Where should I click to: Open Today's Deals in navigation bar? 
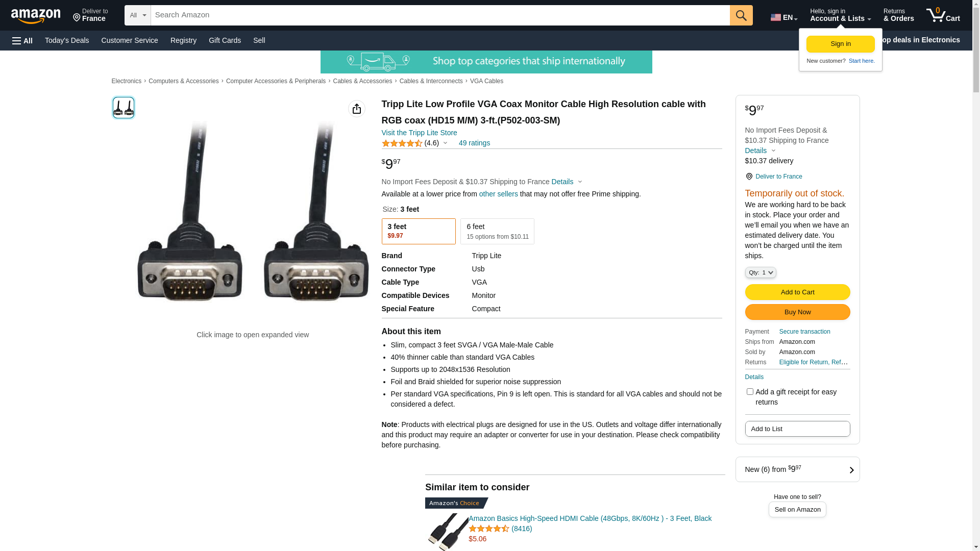click(67, 40)
